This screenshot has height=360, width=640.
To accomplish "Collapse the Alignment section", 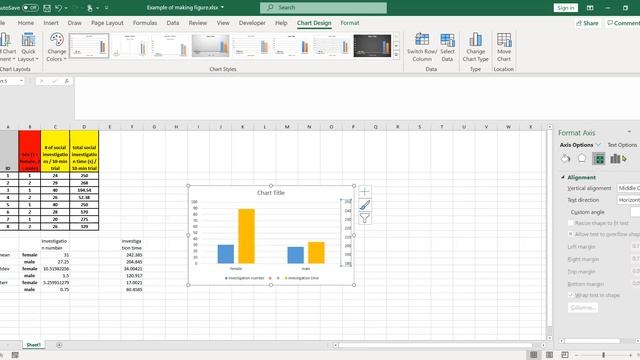I will coord(563,178).
